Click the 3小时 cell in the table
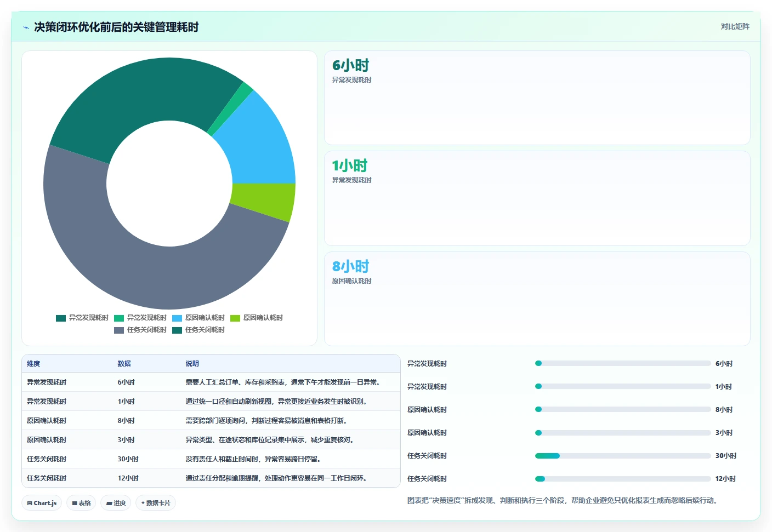Screen dimensions: 772x532 (x=126, y=440)
